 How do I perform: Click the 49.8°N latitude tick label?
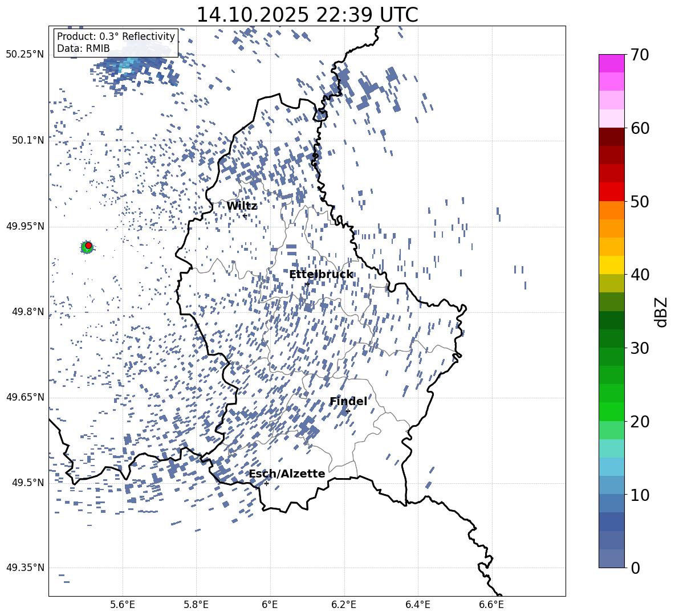[28, 312]
